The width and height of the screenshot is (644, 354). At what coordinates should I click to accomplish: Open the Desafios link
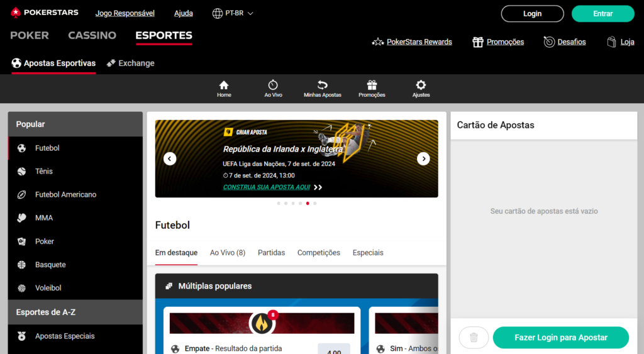[x=572, y=42]
